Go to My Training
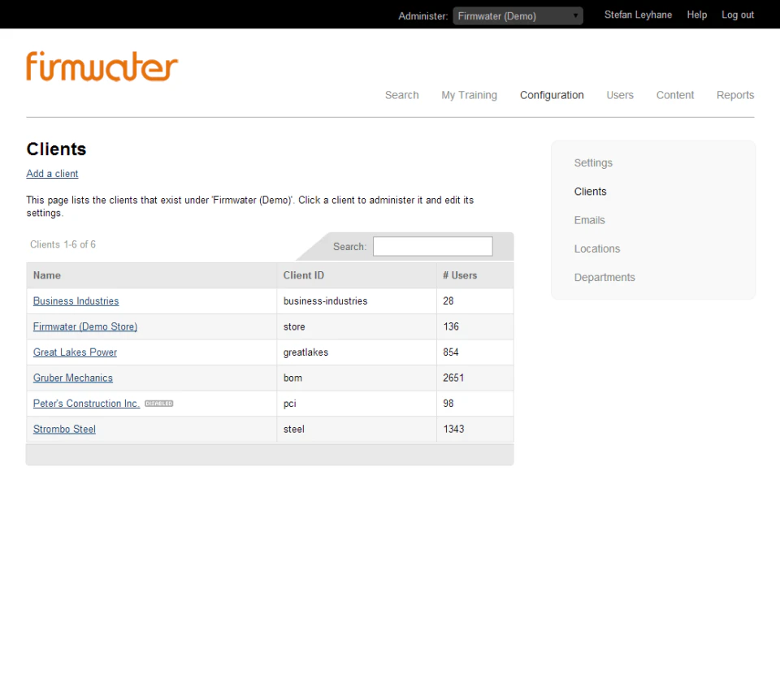 (469, 95)
